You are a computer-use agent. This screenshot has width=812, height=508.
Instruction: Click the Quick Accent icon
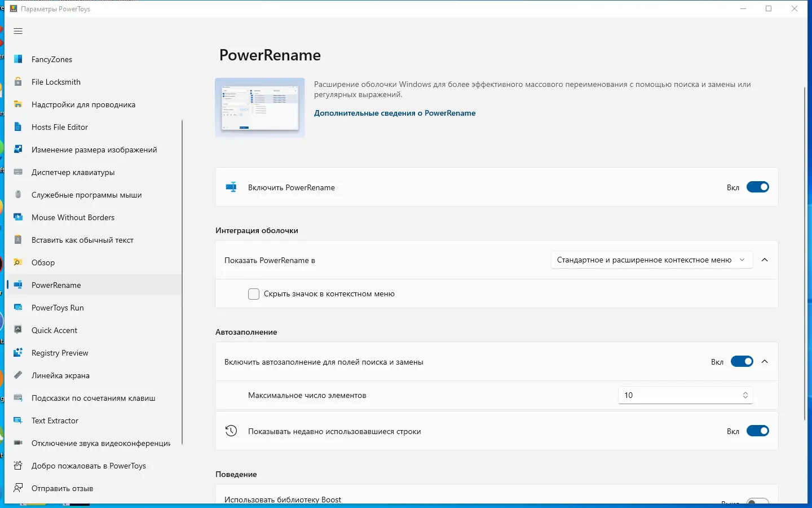click(x=18, y=330)
